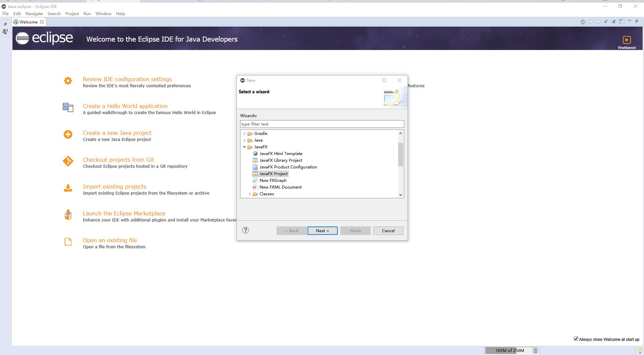Open the Java perspective icon in left sidebar
The height and width of the screenshot is (355, 644).
coord(5,32)
